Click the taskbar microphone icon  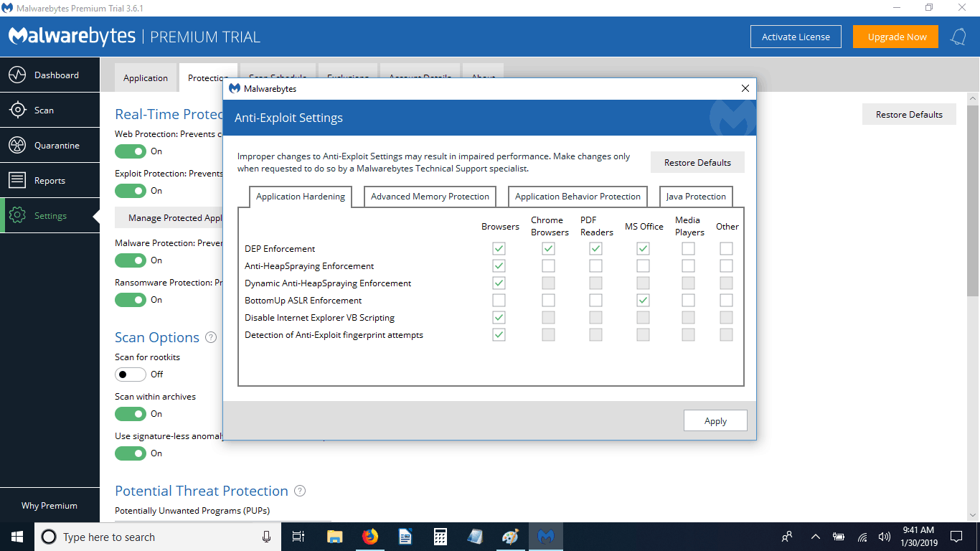click(266, 537)
